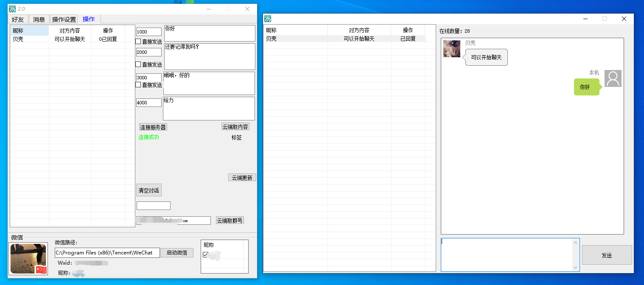This screenshot has height=285, width=644.
Task: Switch to the 消息 tab
Action: click(39, 19)
